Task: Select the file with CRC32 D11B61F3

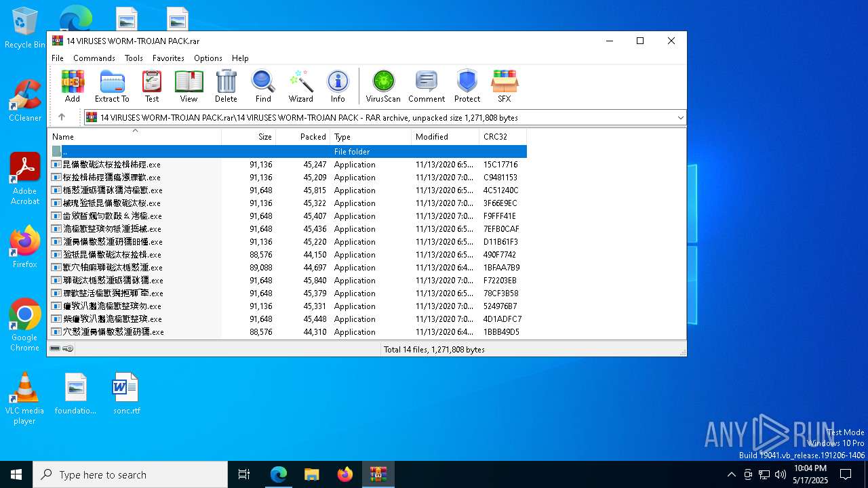Action: point(288,242)
